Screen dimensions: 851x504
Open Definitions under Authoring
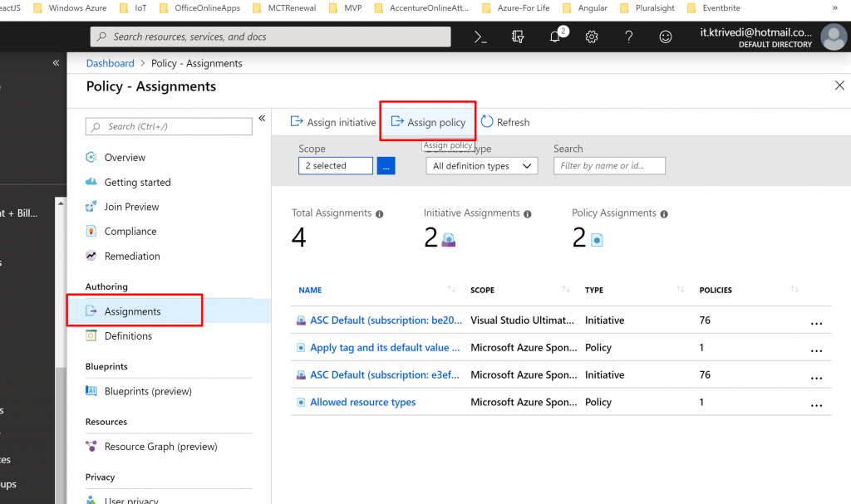128,336
